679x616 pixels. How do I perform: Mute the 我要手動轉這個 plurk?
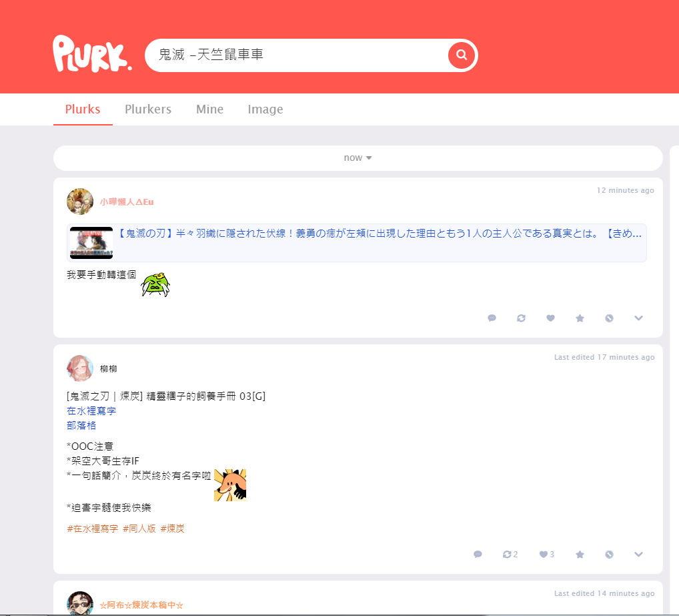(609, 318)
